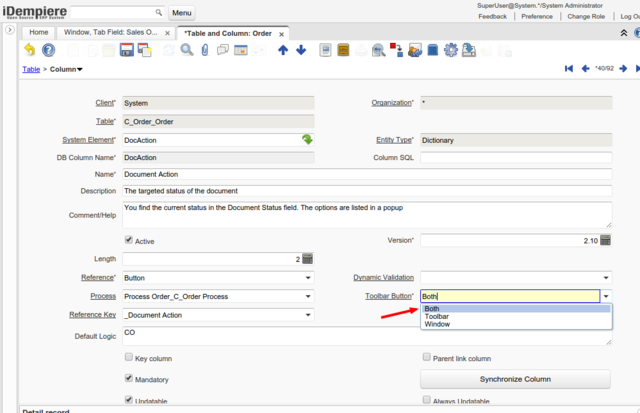Image resolution: width=640 pixels, height=413 pixels.
Task: Open the Help icon in toolbar
Action: 48,50
